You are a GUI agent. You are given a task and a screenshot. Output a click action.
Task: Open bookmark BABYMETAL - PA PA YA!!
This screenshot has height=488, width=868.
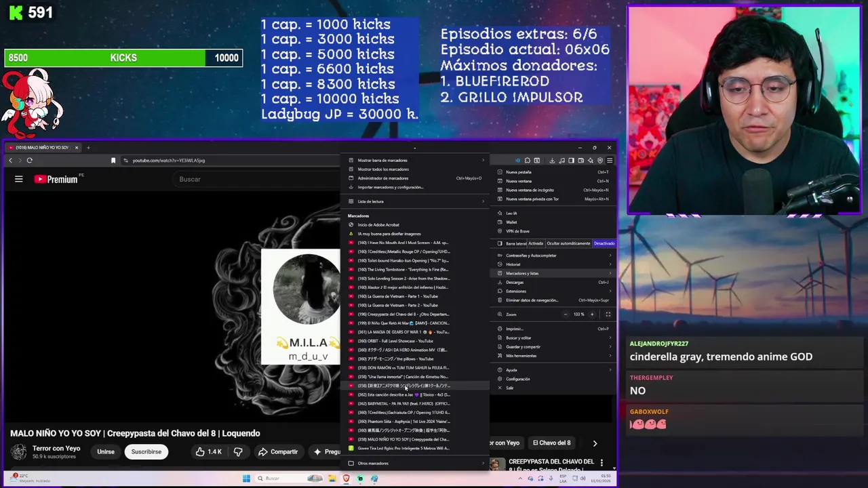pos(416,404)
